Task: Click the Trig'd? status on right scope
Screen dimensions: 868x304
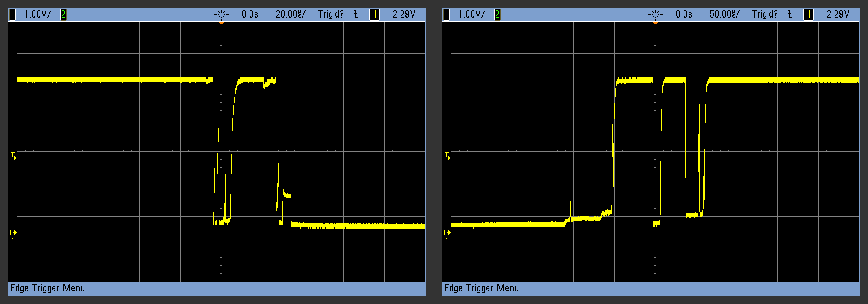Action: tap(765, 15)
